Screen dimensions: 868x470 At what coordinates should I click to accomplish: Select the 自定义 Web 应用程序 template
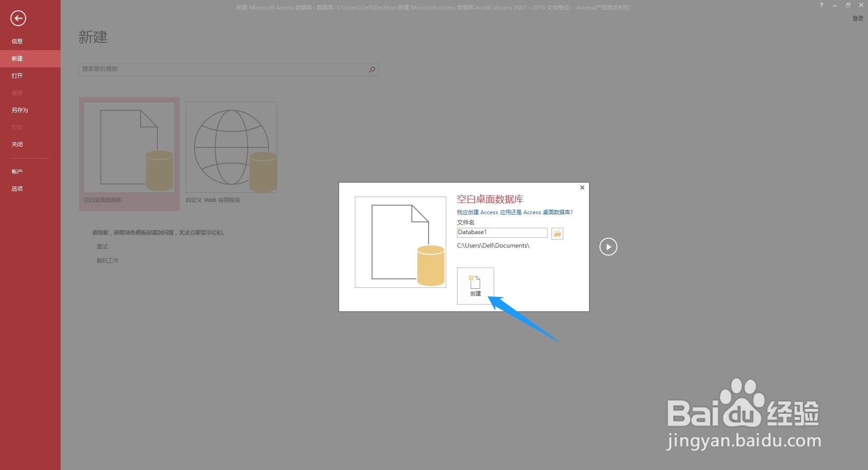(231, 154)
